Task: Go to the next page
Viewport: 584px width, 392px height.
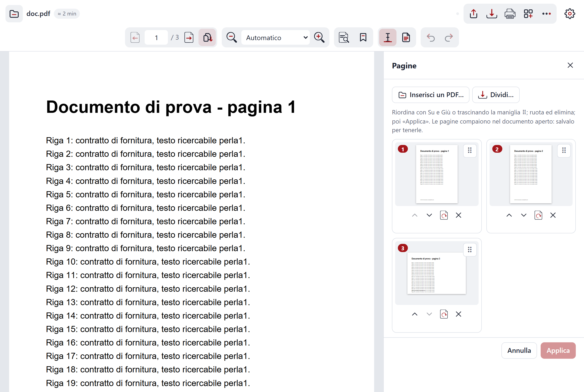Action: [189, 38]
